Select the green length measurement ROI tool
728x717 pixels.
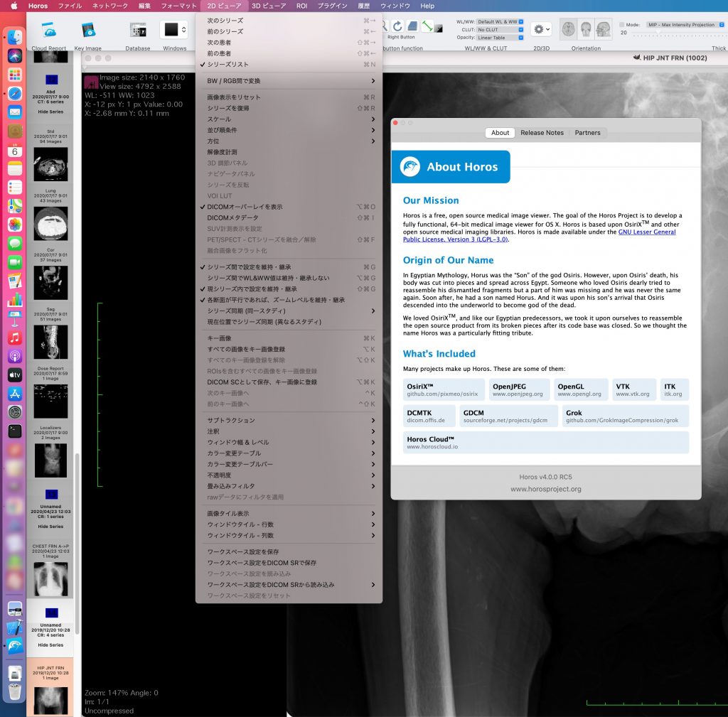[427, 26]
